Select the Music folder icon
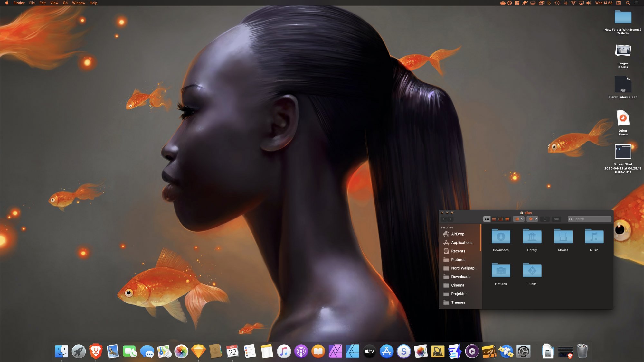 click(594, 237)
